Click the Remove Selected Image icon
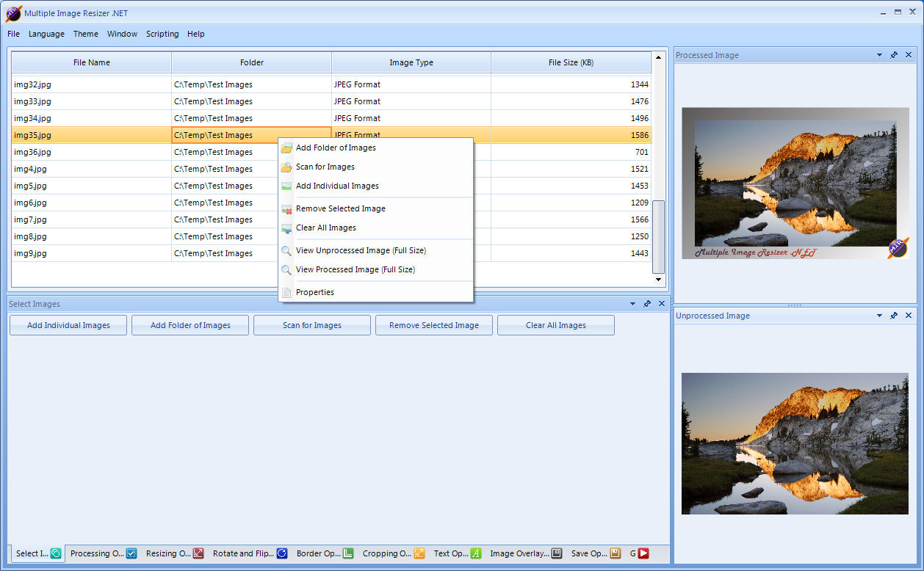Image resolution: width=924 pixels, height=571 pixels. (x=286, y=209)
